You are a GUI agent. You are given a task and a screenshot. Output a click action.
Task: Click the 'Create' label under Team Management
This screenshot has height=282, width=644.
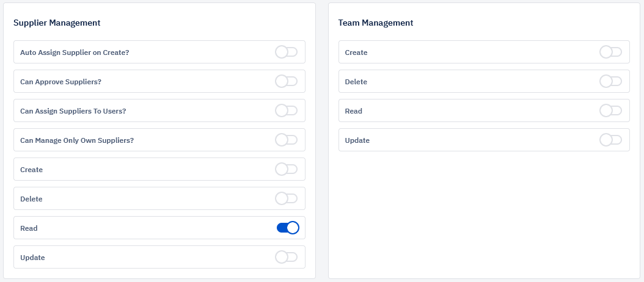tap(356, 52)
